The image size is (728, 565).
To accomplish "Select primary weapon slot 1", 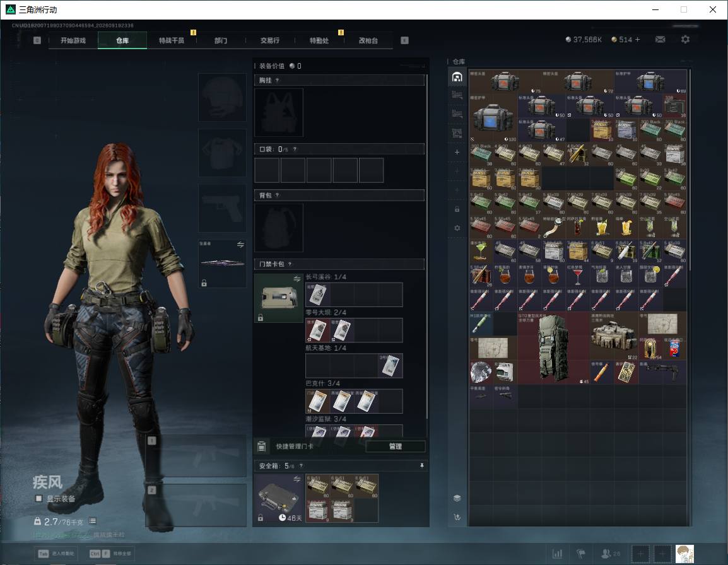I will click(x=196, y=456).
